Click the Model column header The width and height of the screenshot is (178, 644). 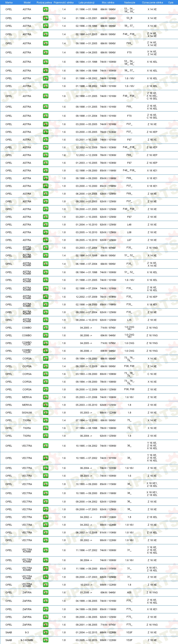[27, 2]
